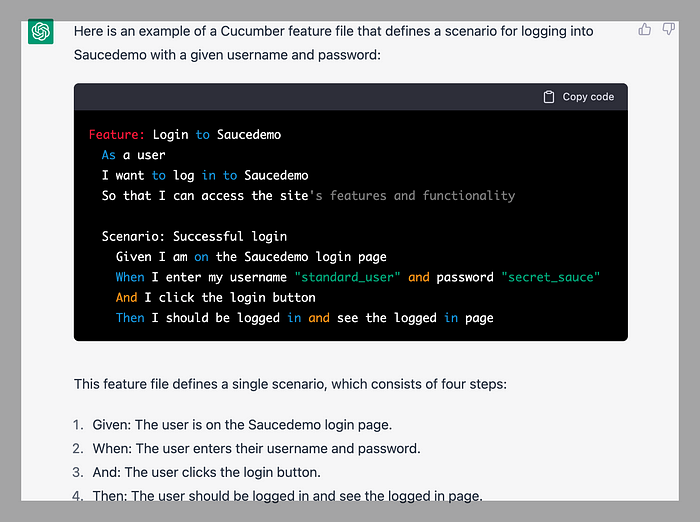
Task: Click 'Scenario: Successful login' line
Action: (194, 236)
